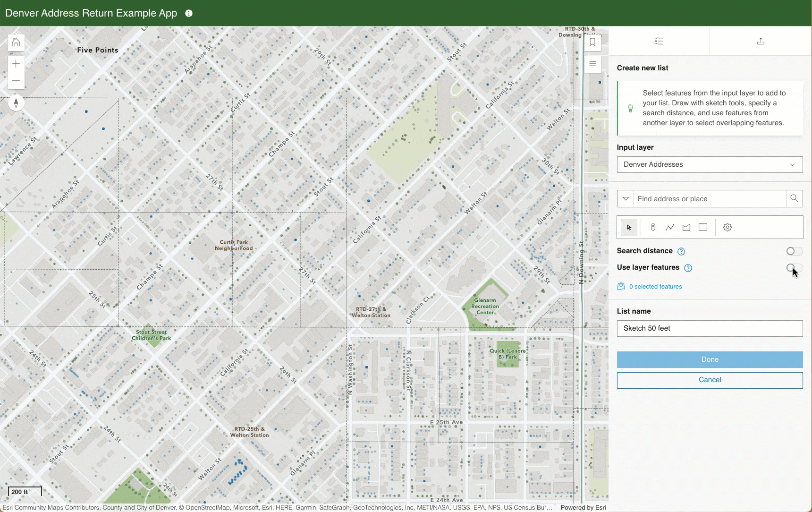Viewport: 812px width, 512px height.
Task: Select the point sketch tool
Action: click(653, 227)
